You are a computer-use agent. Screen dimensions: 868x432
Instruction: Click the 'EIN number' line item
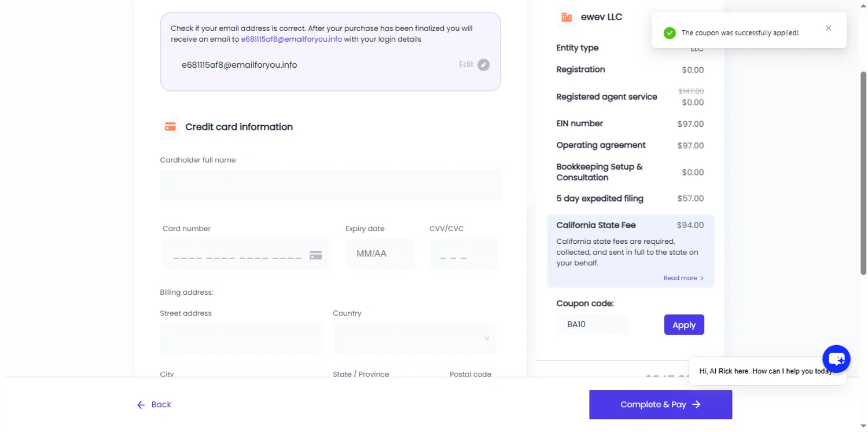[579, 123]
